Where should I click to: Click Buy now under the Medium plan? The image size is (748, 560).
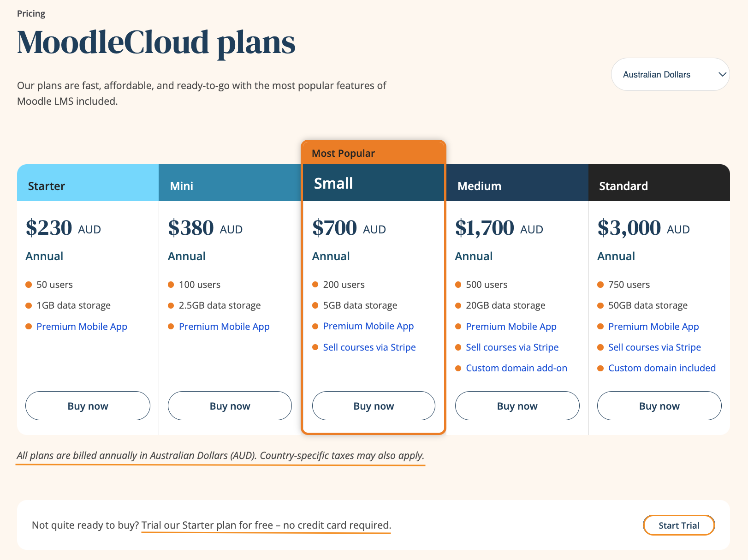pos(517,406)
